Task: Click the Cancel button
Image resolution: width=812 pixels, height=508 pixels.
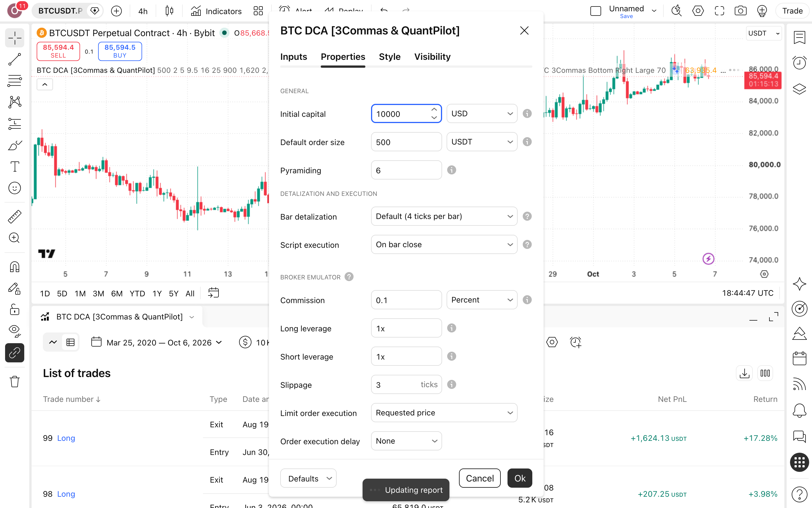Action: coord(480,478)
